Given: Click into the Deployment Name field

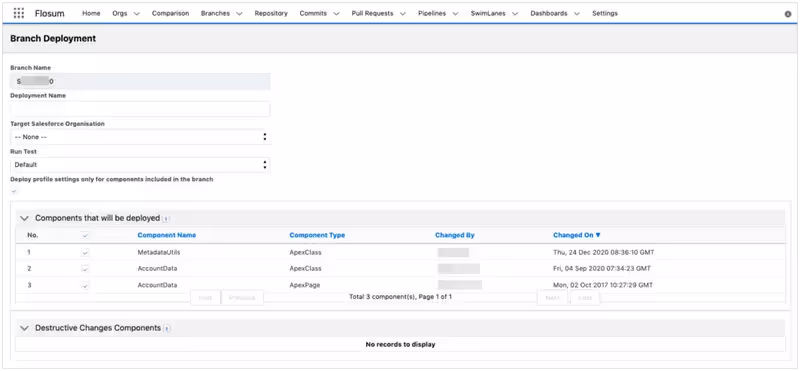Looking at the screenshot, I should click(x=140, y=109).
